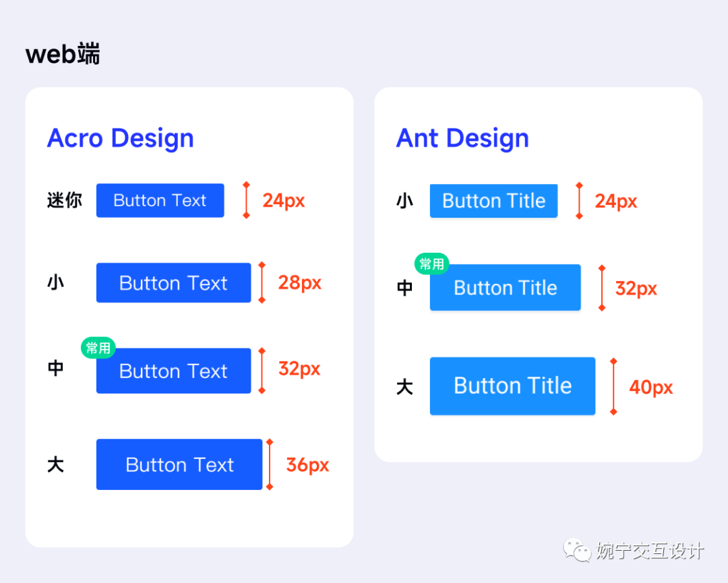Click the Ant Design small Button Title
Image resolution: width=728 pixels, height=583 pixels.
click(493, 201)
